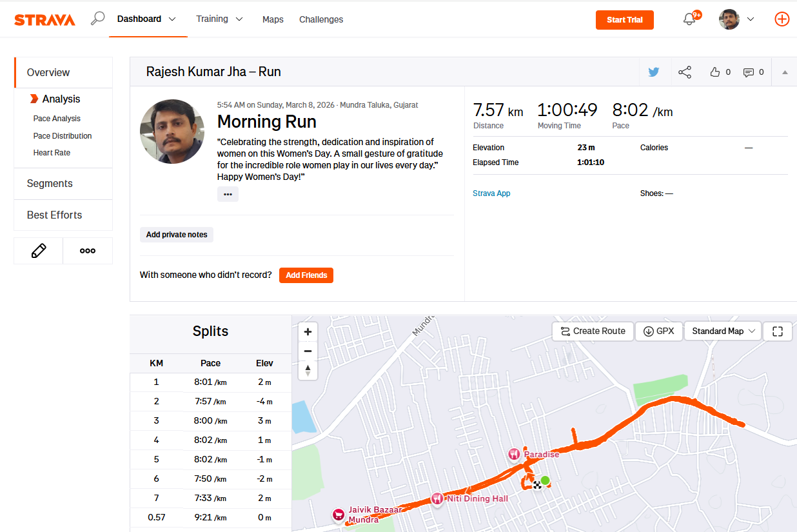This screenshot has height=532, width=797.
Task: Give kudos with thumbs-up icon
Action: coord(714,72)
